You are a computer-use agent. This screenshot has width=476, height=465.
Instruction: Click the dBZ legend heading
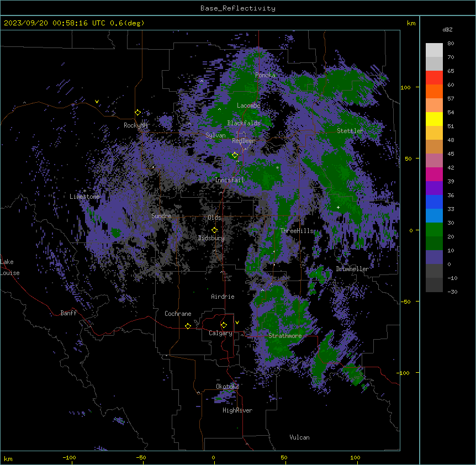(x=447, y=29)
